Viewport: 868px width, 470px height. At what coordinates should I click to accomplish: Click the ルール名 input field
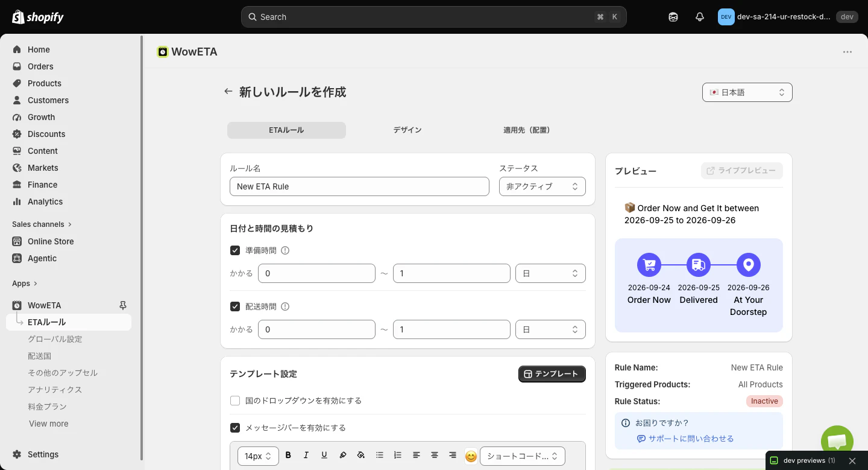[359, 186]
